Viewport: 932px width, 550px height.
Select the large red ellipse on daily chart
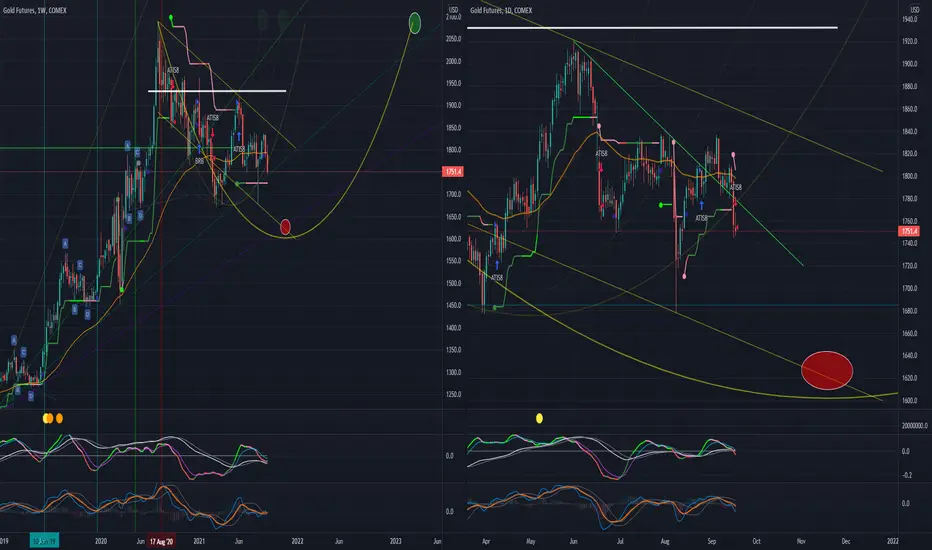(827, 370)
